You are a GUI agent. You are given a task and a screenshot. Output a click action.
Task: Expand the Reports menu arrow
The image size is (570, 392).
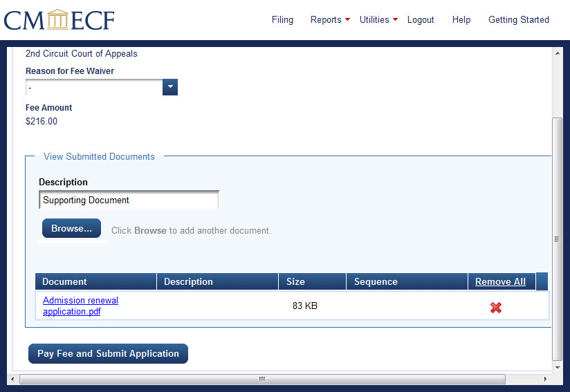347,19
